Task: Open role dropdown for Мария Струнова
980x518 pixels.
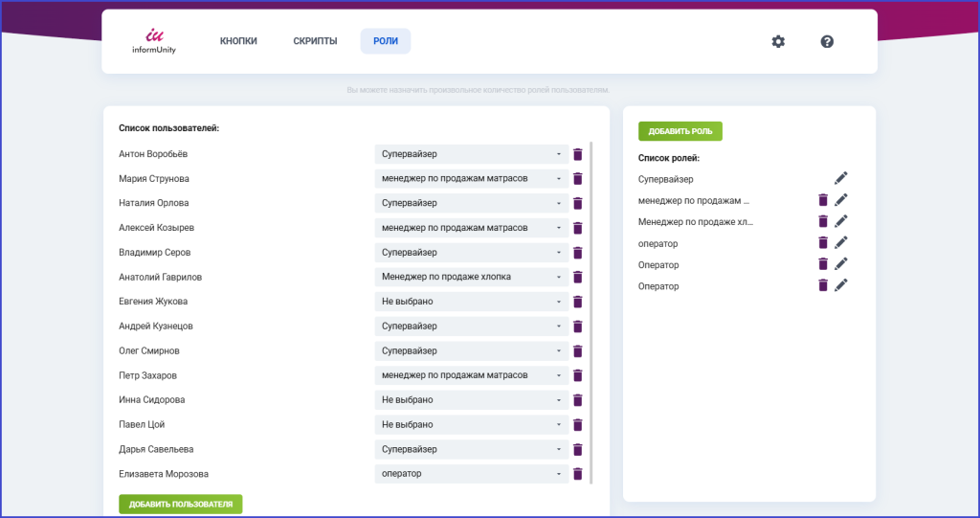Action: coord(471,178)
